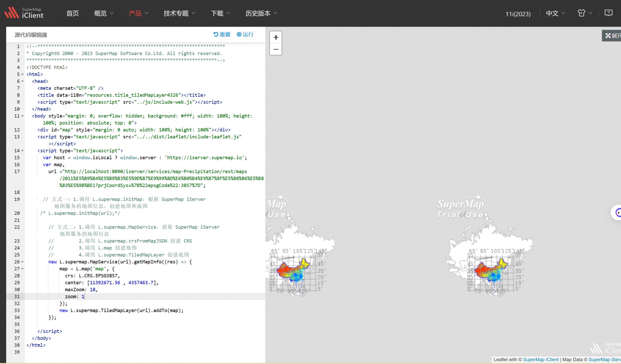Open the help question mark icon

609,13
